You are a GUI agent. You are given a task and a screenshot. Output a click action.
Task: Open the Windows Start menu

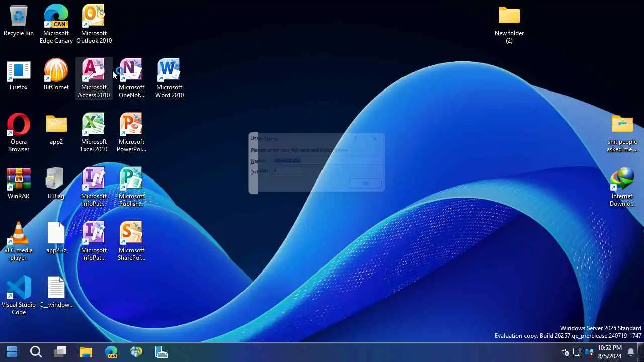pyautogui.click(x=12, y=352)
